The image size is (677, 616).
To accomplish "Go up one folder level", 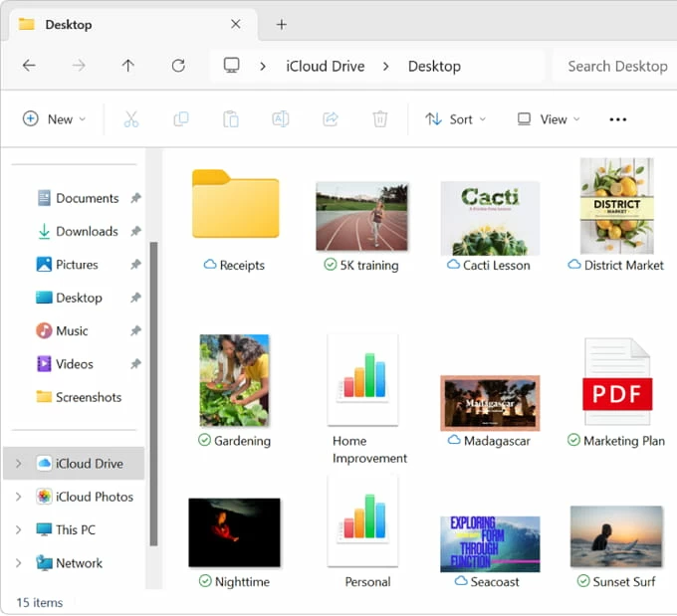I will pos(128,66).
